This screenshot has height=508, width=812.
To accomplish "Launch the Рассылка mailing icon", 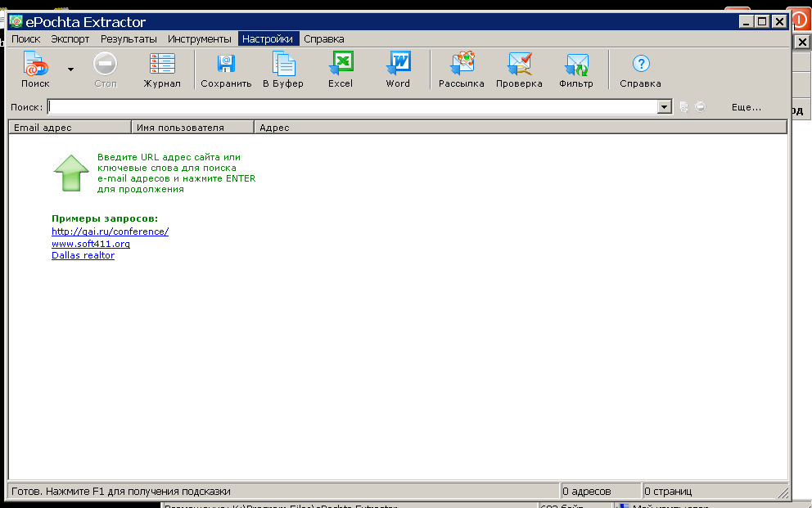I will click(x=462, y=69).
